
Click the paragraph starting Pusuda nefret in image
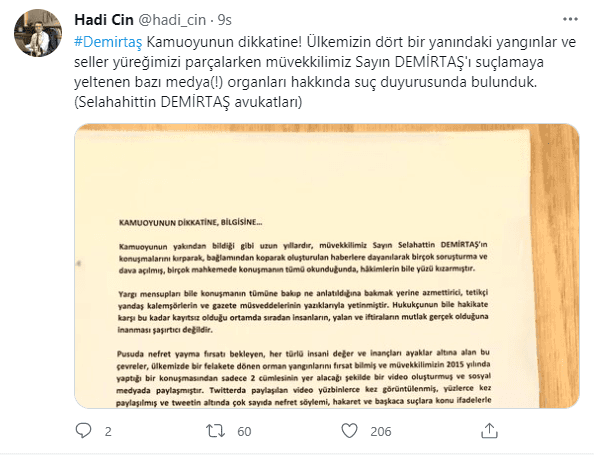pos(304,377)
